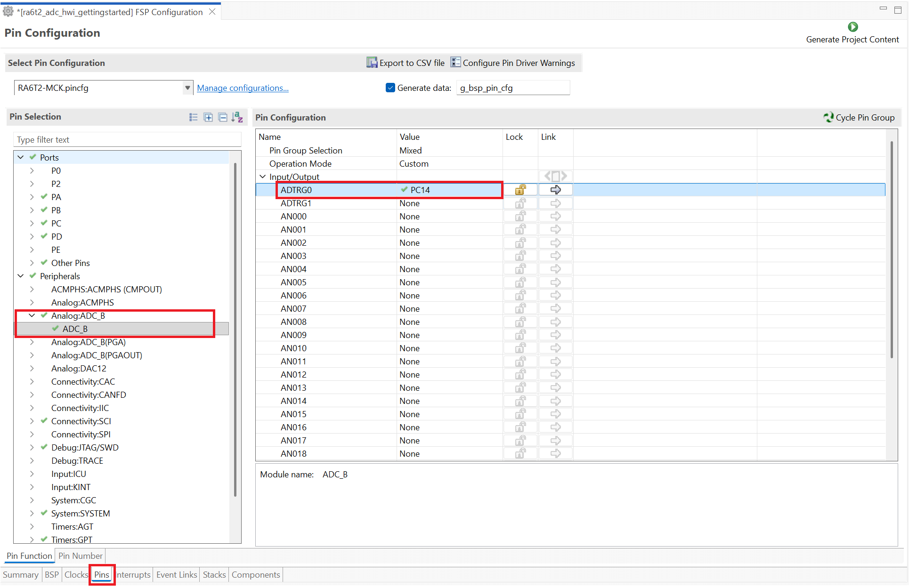Switch to the Pin Number tab
The image size is (909, 588).
(x=80, y=556)
